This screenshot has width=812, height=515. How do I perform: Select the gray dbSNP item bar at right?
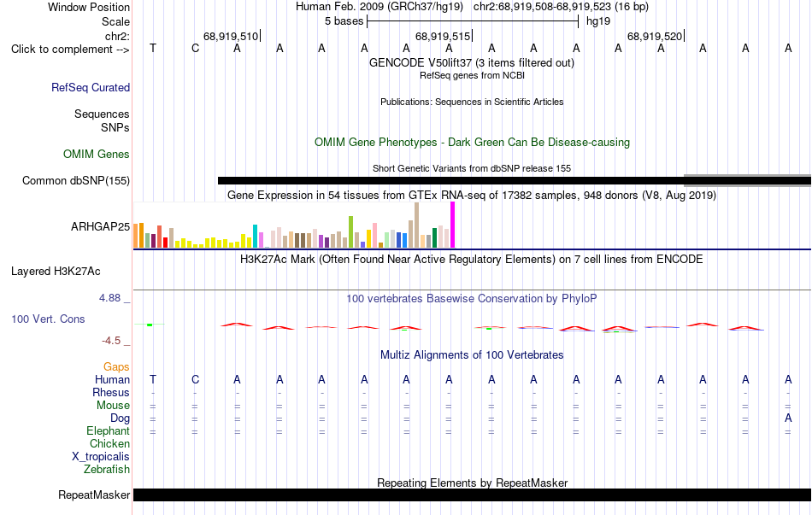tap(747, 181)
